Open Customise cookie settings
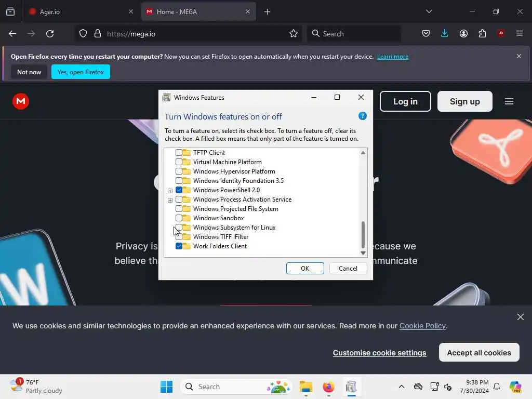The height and width of the screenshot is (399, 532). click(x=379, y=353)
